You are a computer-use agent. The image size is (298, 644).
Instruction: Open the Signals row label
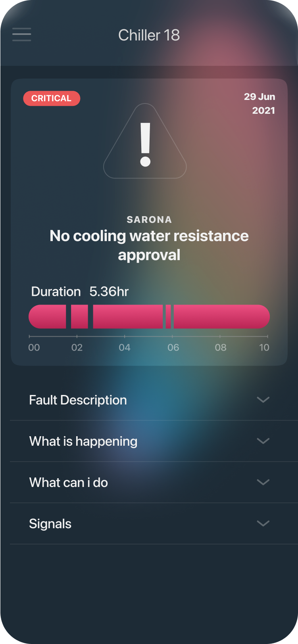(50, 524)
